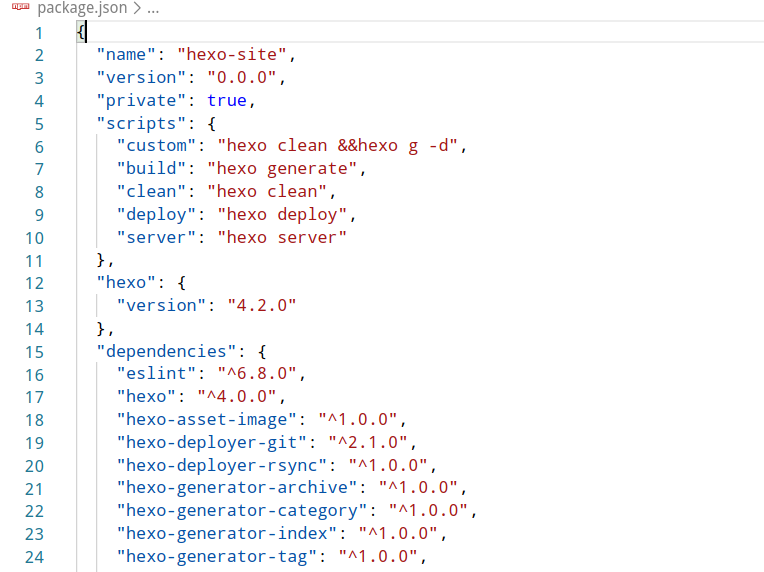Click the npm file icon in breadcrumb

[x=20, y=7]
